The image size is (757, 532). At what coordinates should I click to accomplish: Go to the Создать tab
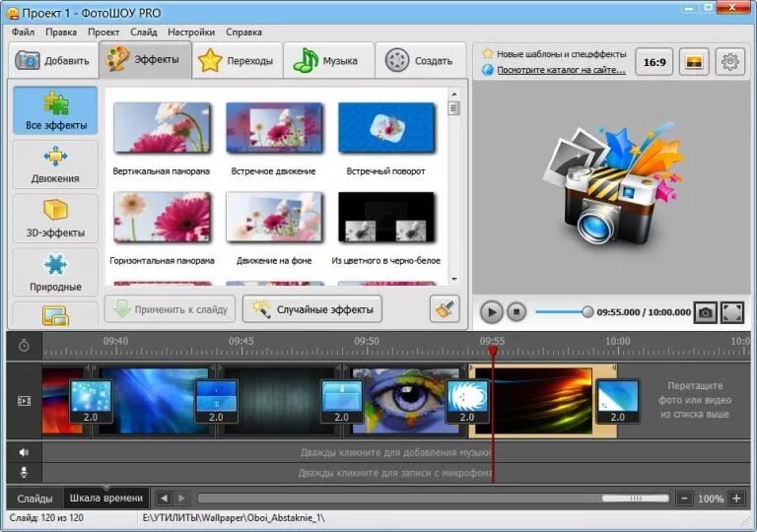pyautogui.click(x=421, y=60)
